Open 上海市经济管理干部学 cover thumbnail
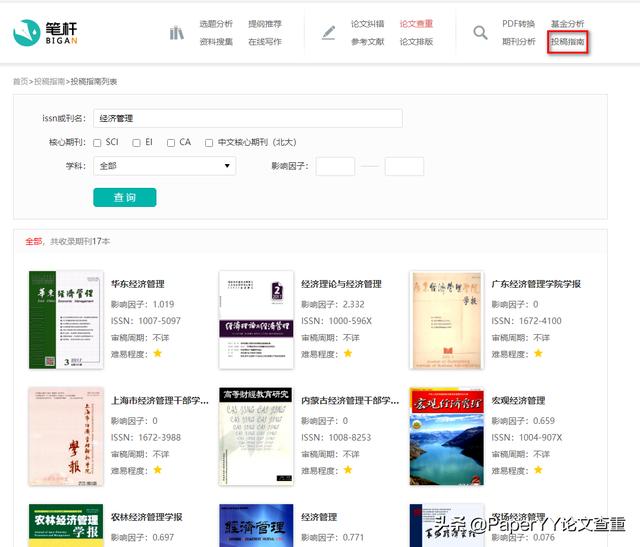 66,436
